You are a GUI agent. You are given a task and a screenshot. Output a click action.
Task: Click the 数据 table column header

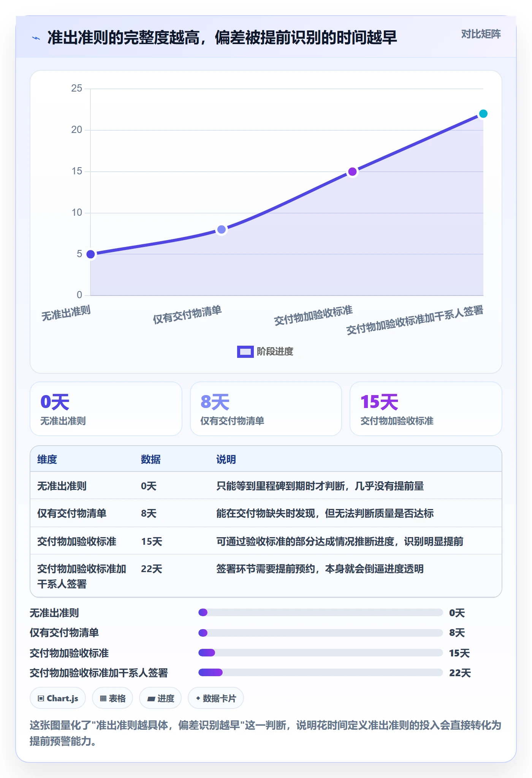[x=151, y=459]
